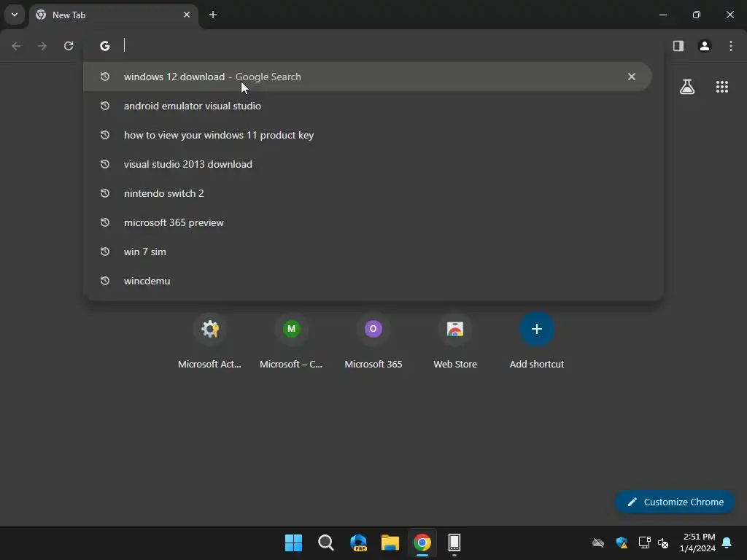Launch Microsoft Edge Preview from taskbar
The height and width of the screenshot is (560, 747).
pos(358,542)
